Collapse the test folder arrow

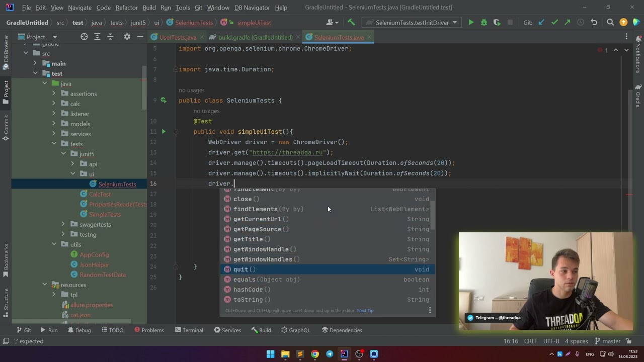click(x=35, y=73)
